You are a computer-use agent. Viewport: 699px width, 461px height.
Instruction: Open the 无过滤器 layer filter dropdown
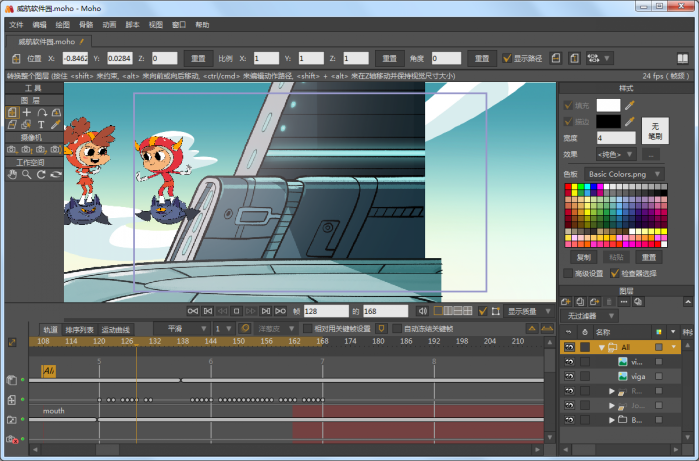coord(589,316)
